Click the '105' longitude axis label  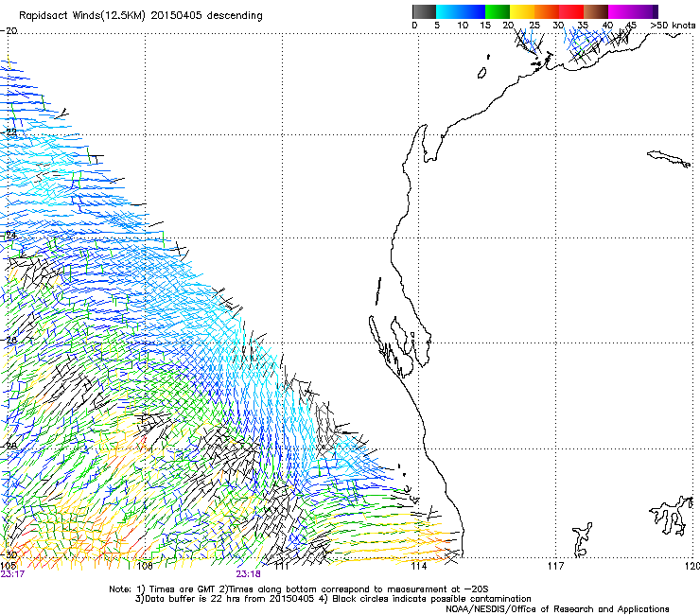point(8,566)
